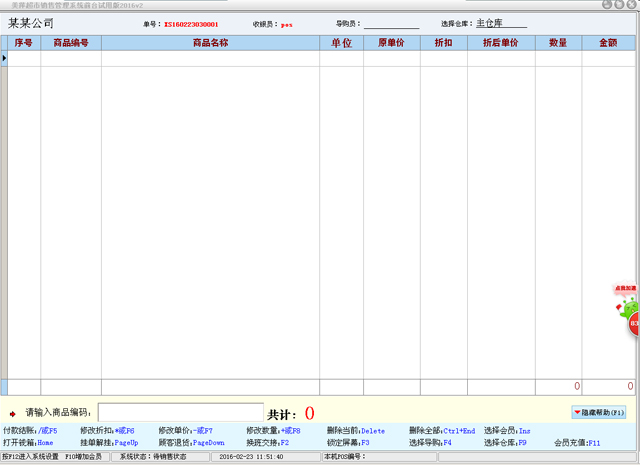Focus the product code input field
Viewport: 640px width, 465px height.
180,412
